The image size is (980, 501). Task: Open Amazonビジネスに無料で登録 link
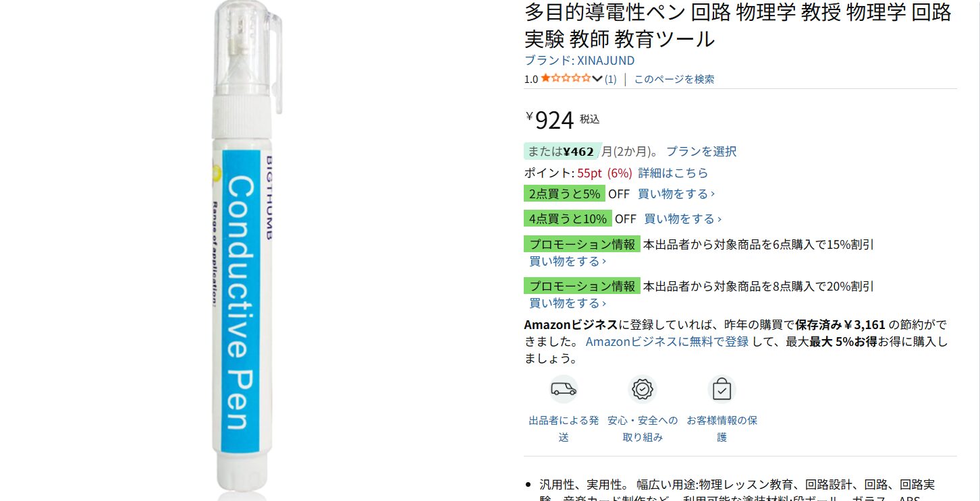click(x=667, y=341)
